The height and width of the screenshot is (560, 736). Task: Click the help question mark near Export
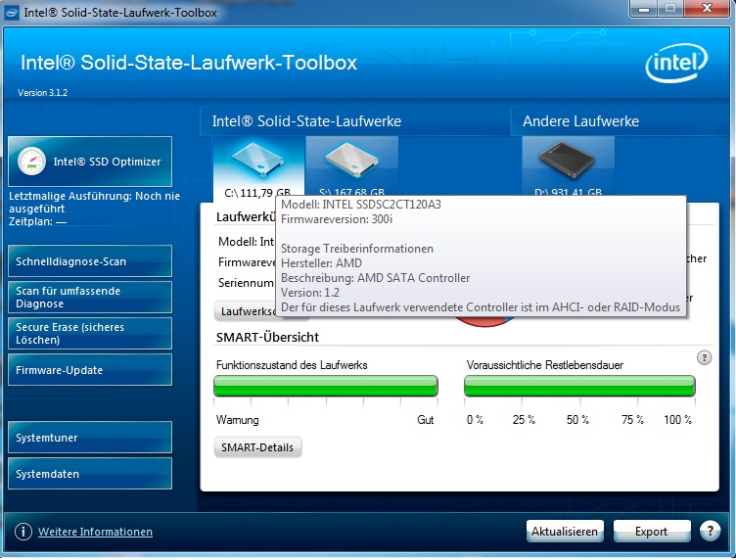click(x=710, y=531)
